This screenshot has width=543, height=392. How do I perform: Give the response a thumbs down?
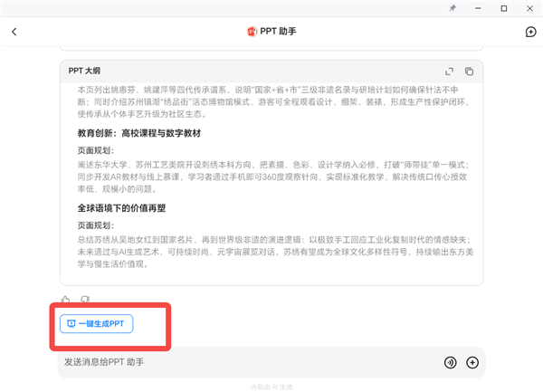coord(85,300)
